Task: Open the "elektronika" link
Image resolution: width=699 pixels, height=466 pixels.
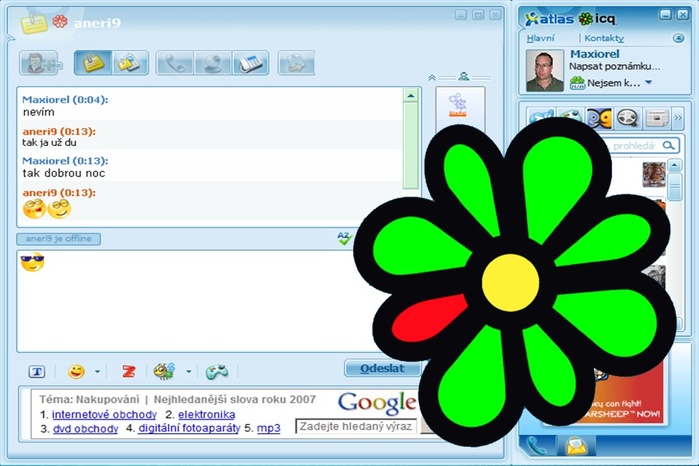Action: pos(206,414)
